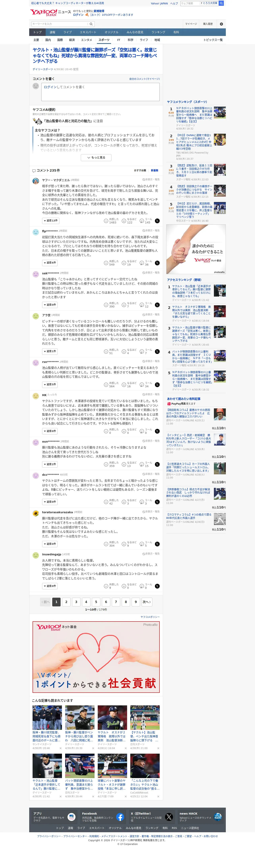
Task: Open the みんなの意見 navigation tab
Action: tap(135, 32)
